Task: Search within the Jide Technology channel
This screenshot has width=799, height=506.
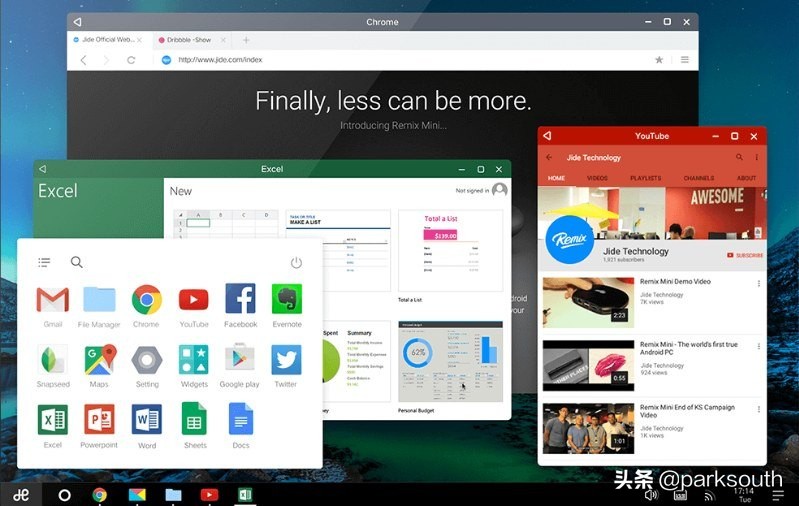Action: click(x=739, y=157)
